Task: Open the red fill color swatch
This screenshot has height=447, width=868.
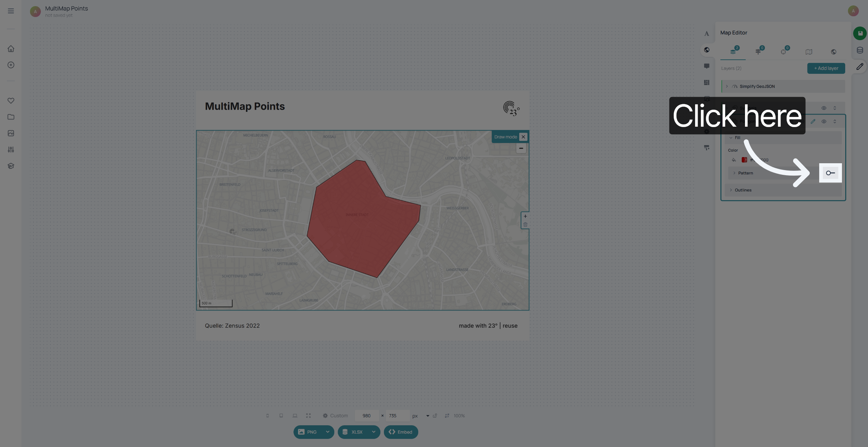Action: 744,160
